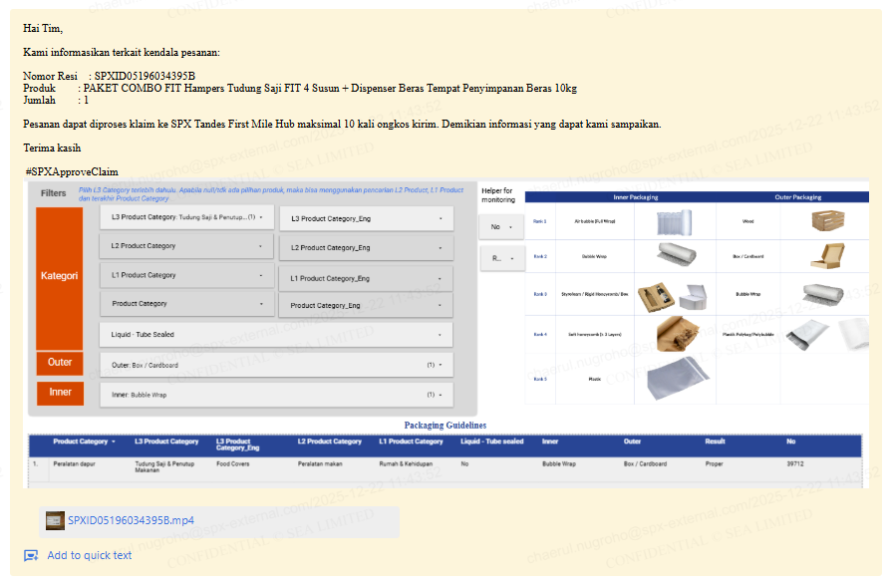
Task: Expand the Product Category_Eng dropdown
Action: 367,305
